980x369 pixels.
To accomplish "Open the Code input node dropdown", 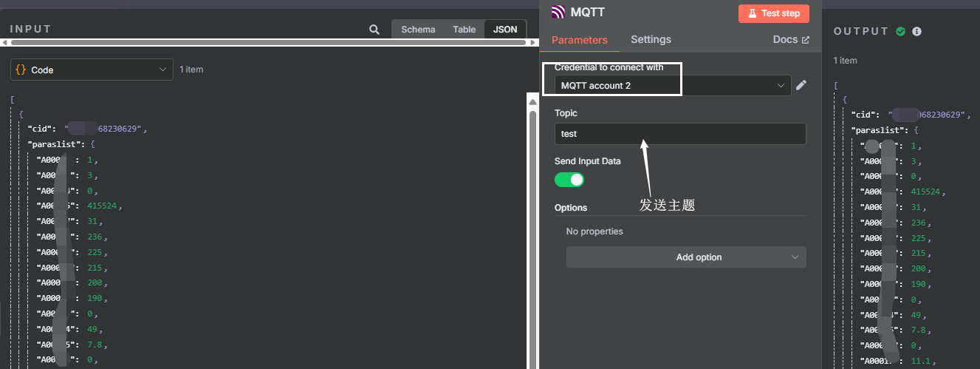I will coord(92,70).
